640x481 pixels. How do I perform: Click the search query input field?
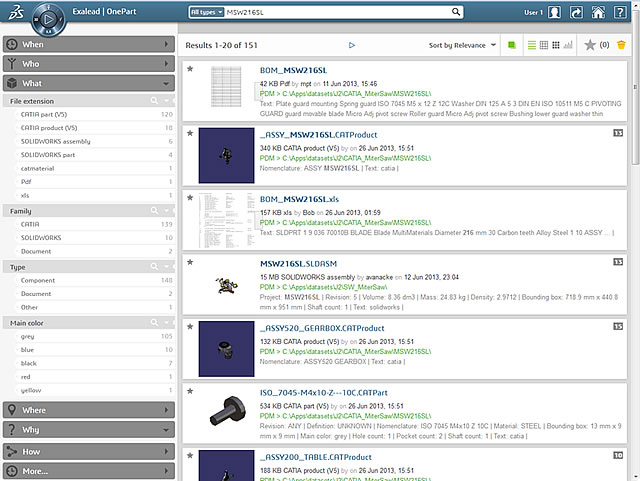click(x=338, y=12)
